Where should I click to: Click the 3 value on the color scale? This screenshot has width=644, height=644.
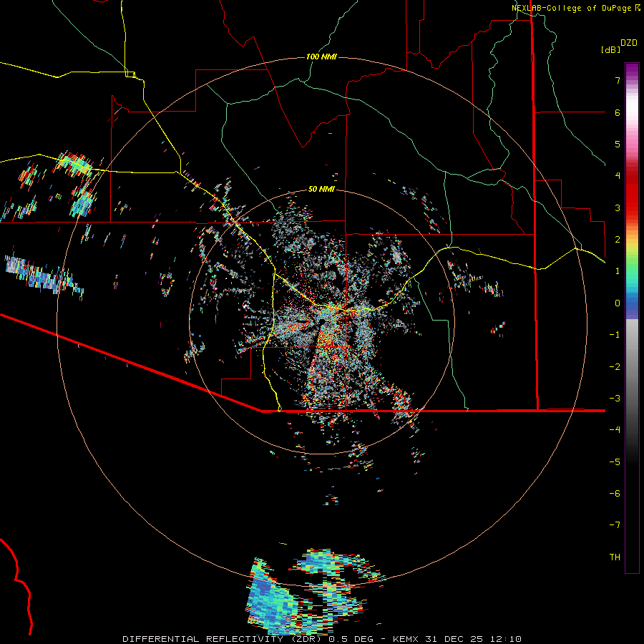pyautogui.click(x=618, y=208)
